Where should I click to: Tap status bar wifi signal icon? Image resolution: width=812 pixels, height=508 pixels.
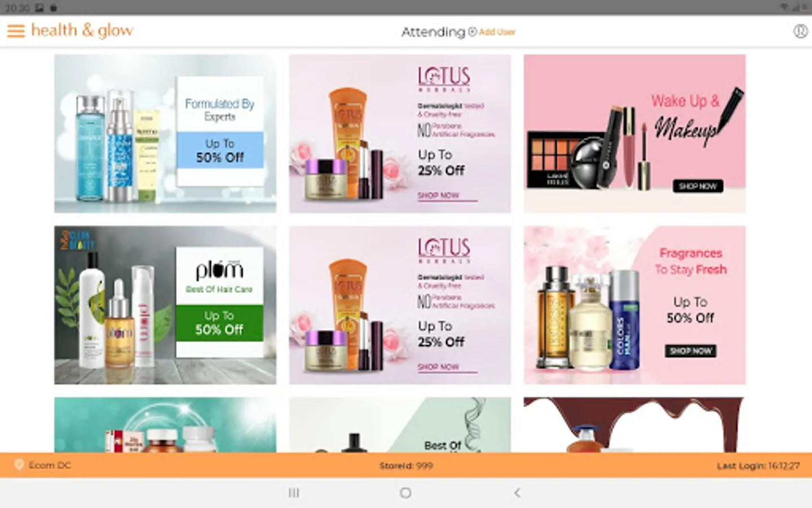click(784, 7)
